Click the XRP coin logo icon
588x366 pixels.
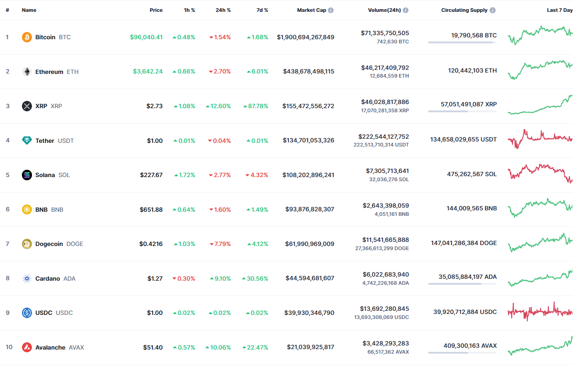[x=27, y=106]
